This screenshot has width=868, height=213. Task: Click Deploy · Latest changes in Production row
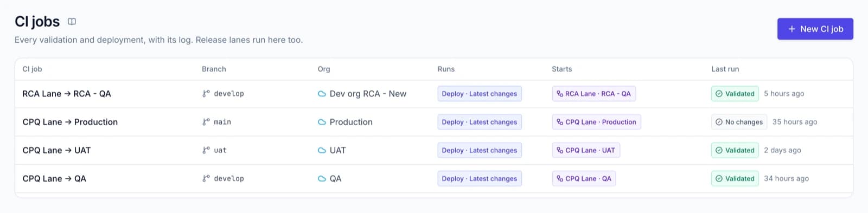[x=480, y=122]
